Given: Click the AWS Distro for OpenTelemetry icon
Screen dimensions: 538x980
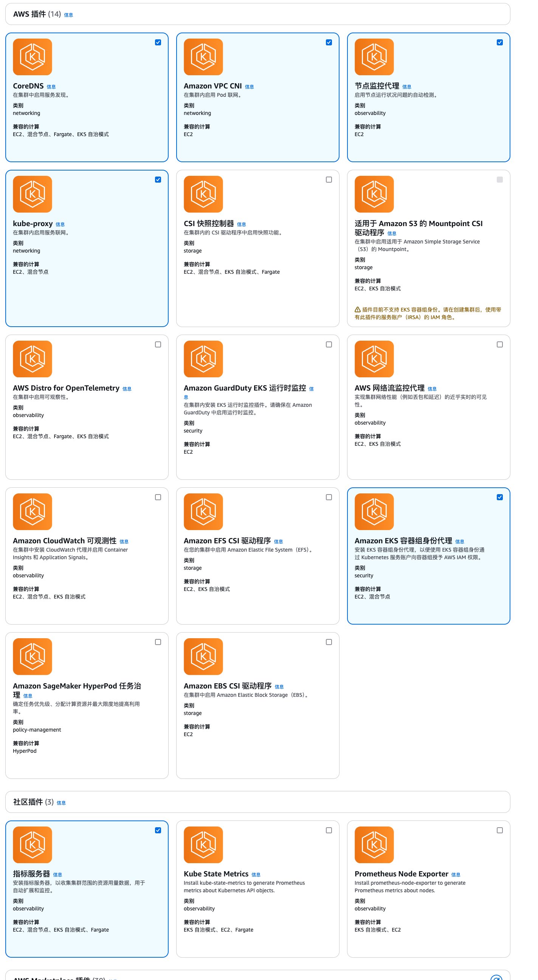Looking at the screenshot, I should click(33, 359).
